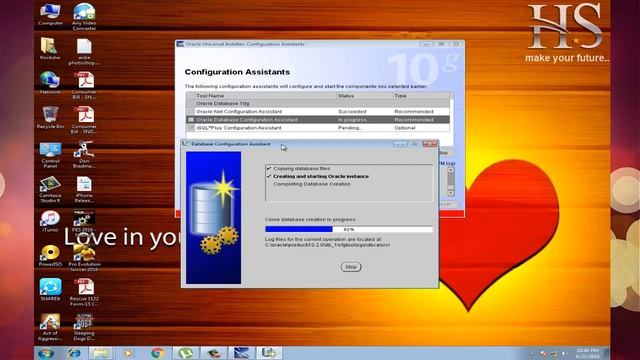
Task: Click 'Completing Database Creation' step
Action: tap(312, 184)
